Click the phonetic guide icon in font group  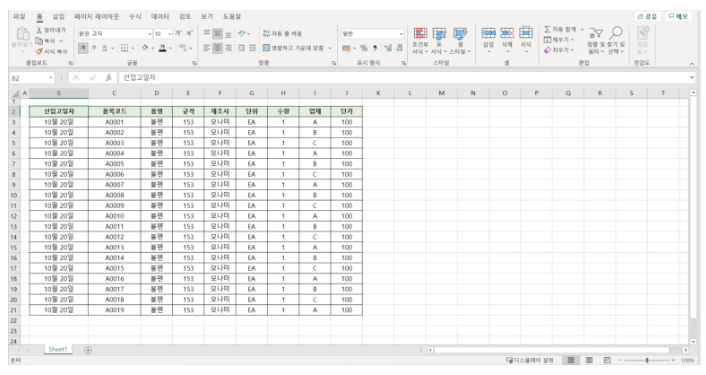pos(182,48)
